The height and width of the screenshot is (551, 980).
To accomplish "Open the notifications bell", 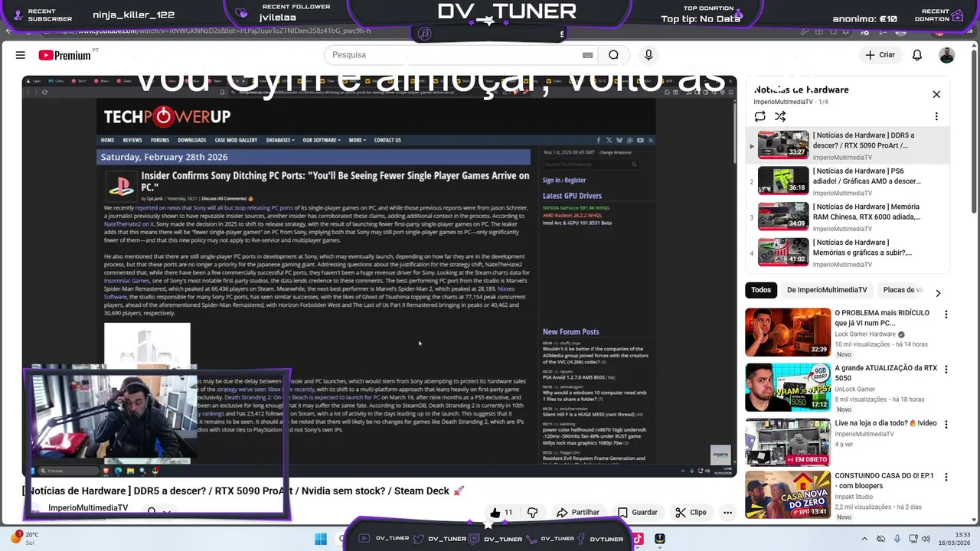I will point(917,55).
